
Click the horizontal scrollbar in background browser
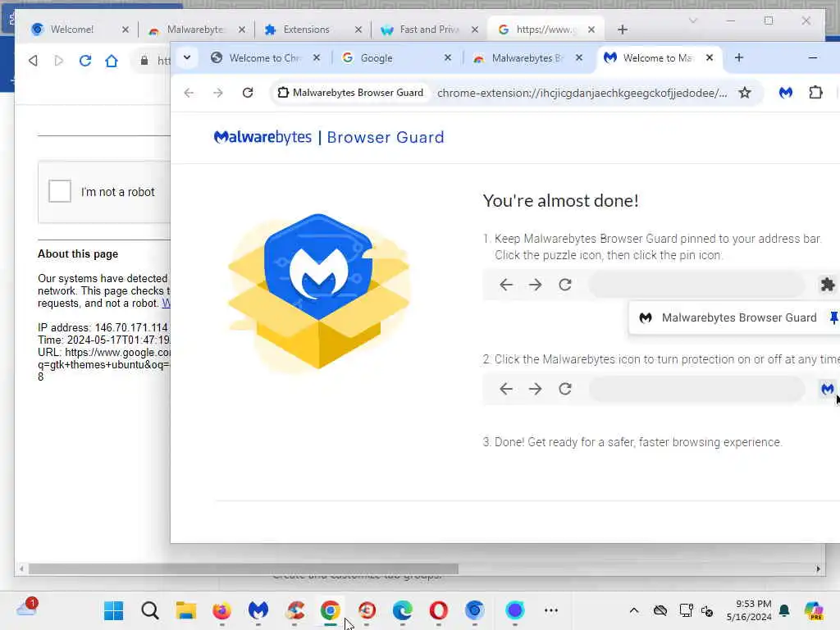243,569
